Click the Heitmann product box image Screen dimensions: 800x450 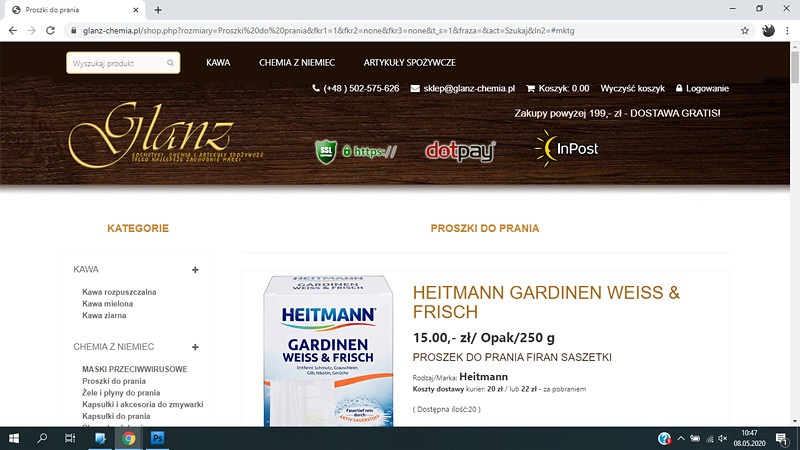click(x=328, y=351)
